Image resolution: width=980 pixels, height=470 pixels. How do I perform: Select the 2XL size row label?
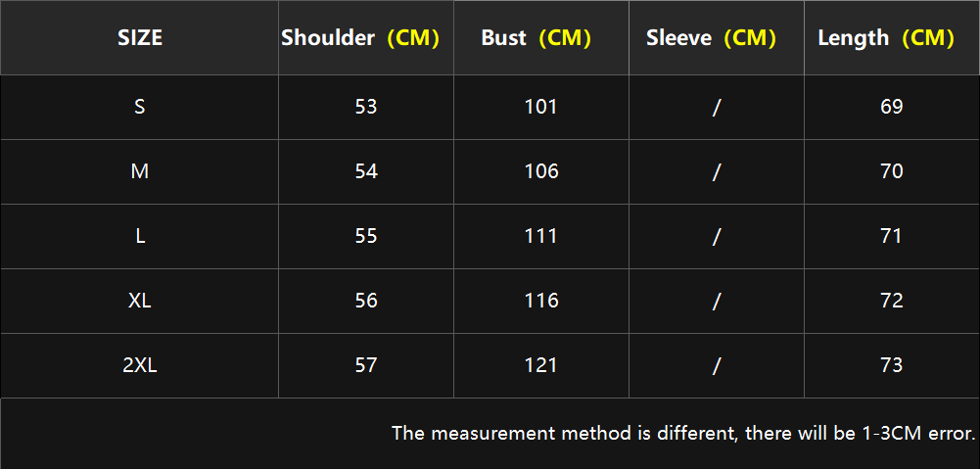139,365
